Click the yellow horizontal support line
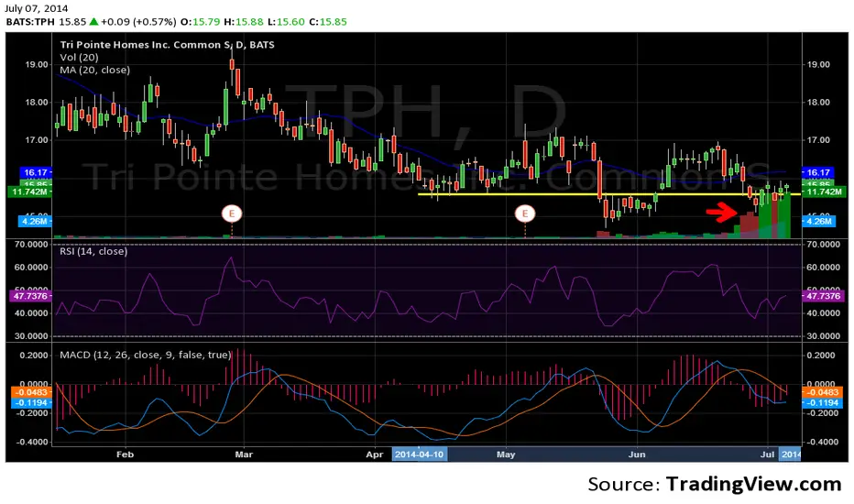This screenshot has height=504, width=854. click(609, 194)
